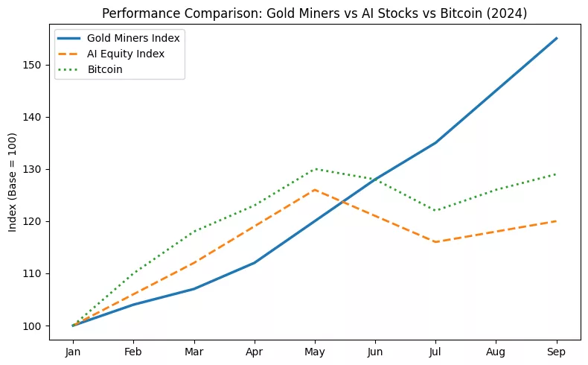Viewport: 588px width, 365px height.
Task: Click the May tick label on x-axis
Action: [x=315, y=351]
